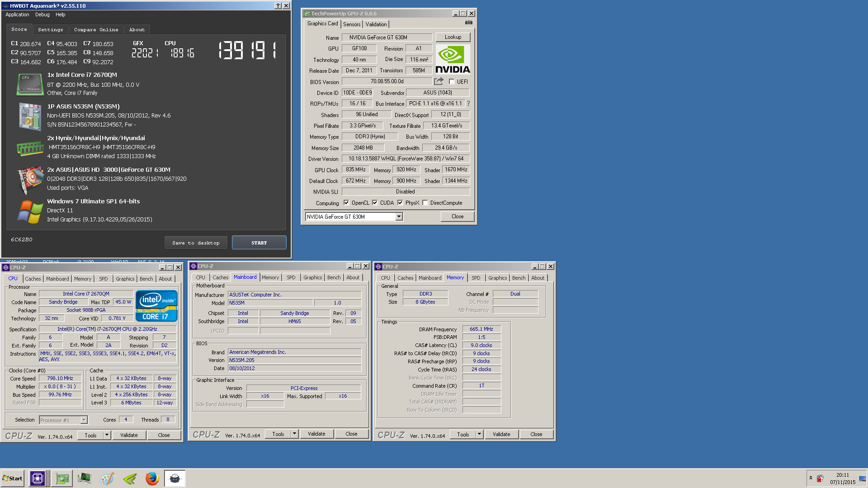Open the CPU-Z icon on the taskbar

[37, 478]
